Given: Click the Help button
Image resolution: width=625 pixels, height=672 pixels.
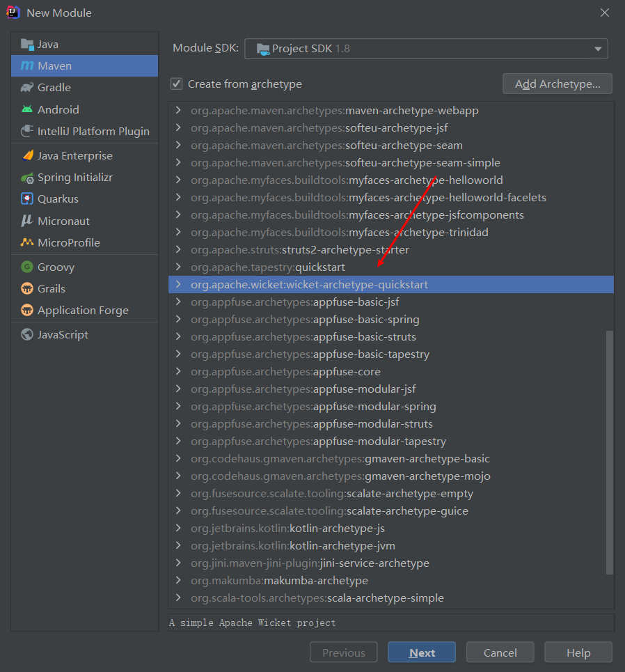Looking at the screenshot, I should coord(578,653).
